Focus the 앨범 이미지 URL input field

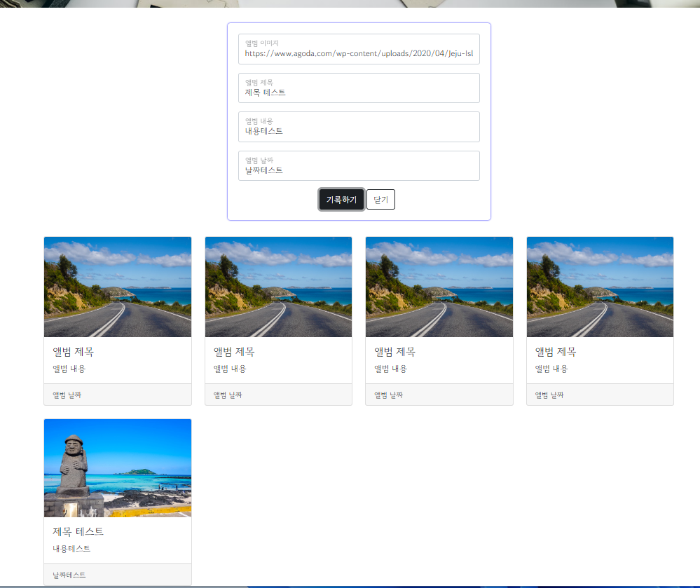[x=359, y=49]
